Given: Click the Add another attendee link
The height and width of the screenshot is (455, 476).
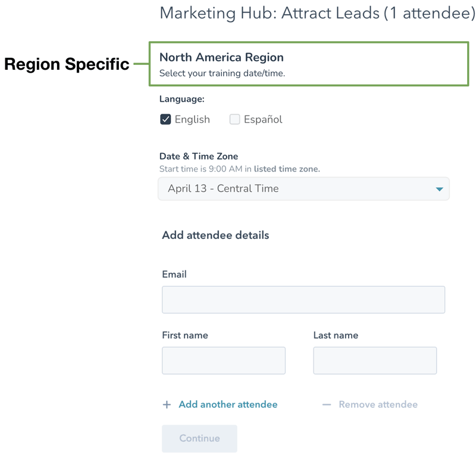Looking at the screenshot, I should 228,405.
